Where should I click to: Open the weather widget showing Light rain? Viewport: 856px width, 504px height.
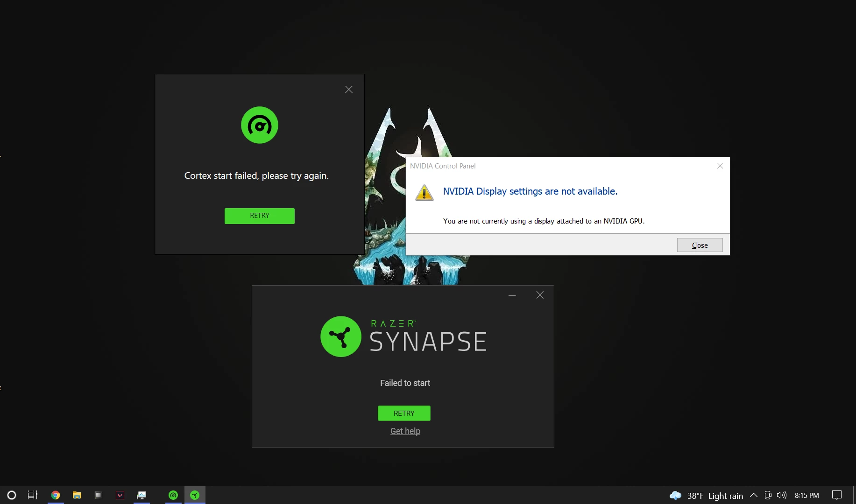click(x=706, y=496)
